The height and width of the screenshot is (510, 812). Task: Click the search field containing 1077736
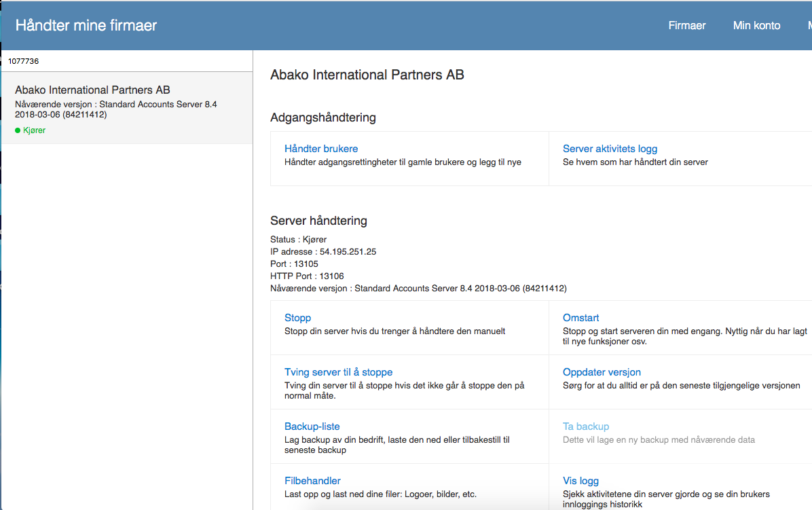coord(127,61)
